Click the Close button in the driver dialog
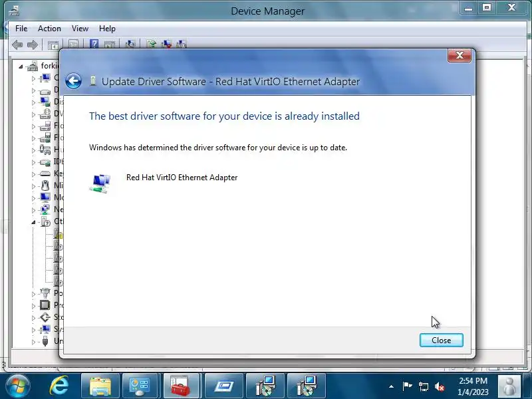The height and width of the screenshot is (399, 532). (x=441, y=340)
